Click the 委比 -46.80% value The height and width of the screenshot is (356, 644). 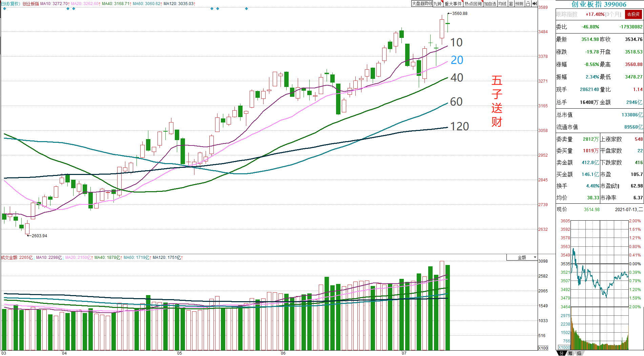tap(590, 27)
